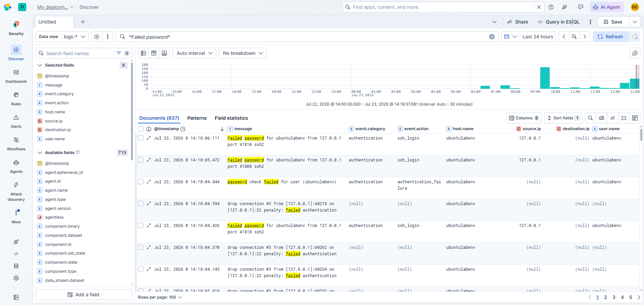644x305 pixels.
Task: Open the Rows per page selector
Action: [160, 297]
